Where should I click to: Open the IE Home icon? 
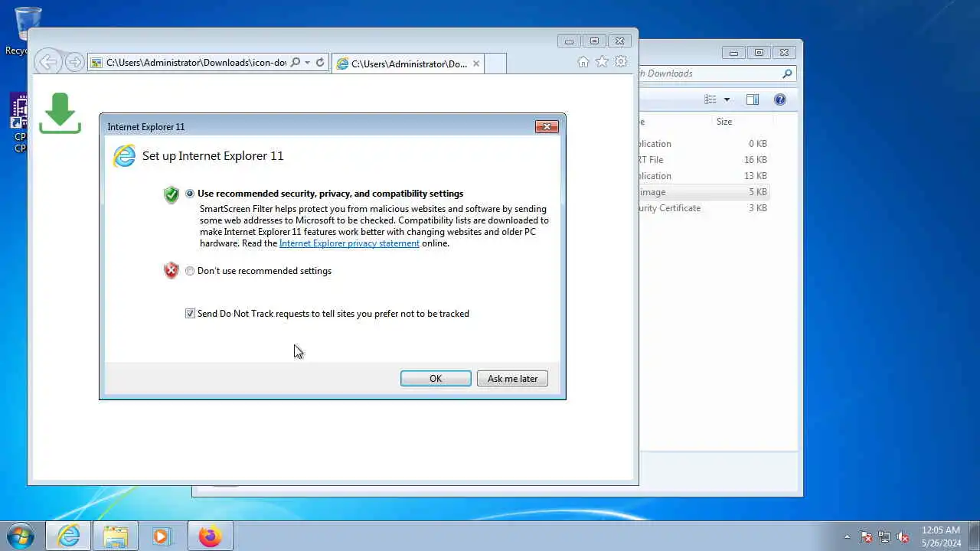pyautogui.click(x=583, y=62)
